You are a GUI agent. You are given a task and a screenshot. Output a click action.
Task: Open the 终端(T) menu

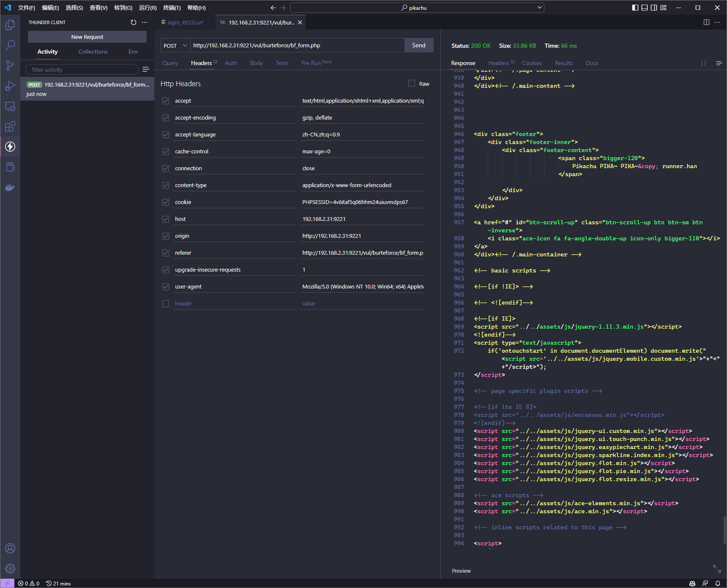(172, 8)
